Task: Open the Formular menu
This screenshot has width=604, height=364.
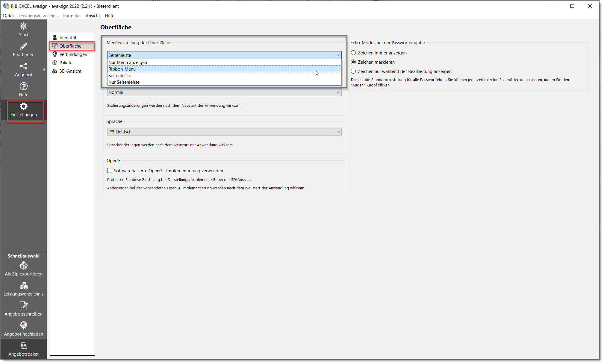Action: tap(72, 16)
